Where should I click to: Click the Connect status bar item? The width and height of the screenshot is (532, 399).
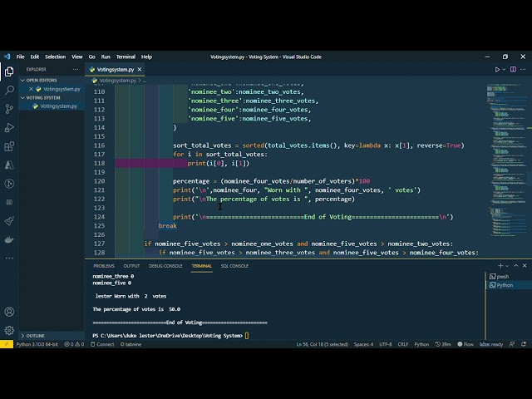(102, 344)
